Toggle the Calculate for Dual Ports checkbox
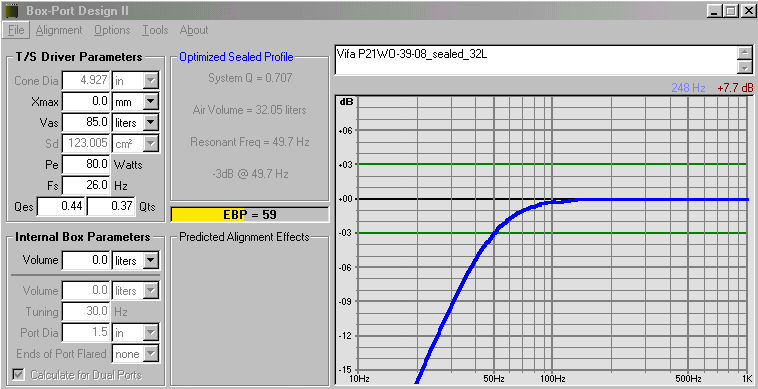 19,375
